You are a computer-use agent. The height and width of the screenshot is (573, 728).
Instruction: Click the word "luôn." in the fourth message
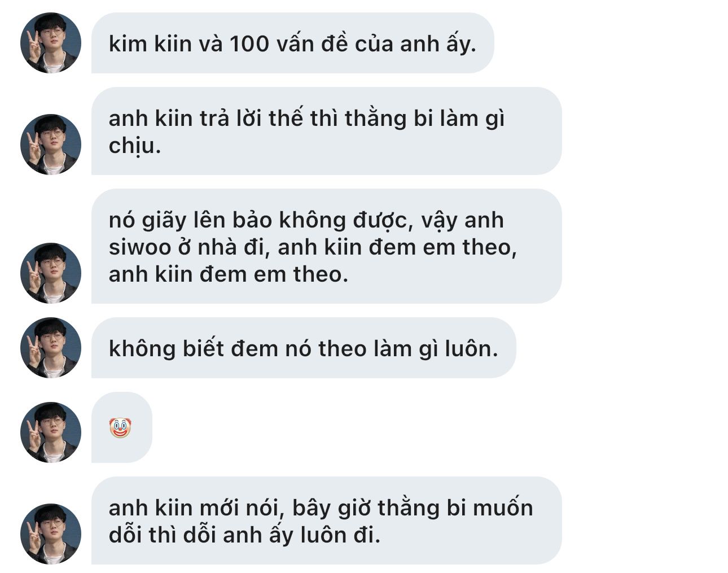[x=471, y=348]
